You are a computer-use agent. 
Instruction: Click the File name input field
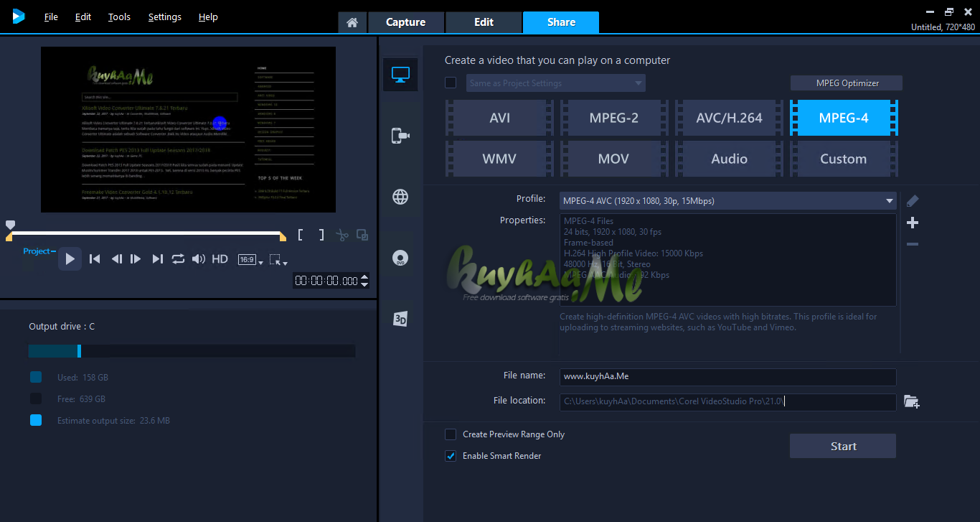[x=728, y=376]
